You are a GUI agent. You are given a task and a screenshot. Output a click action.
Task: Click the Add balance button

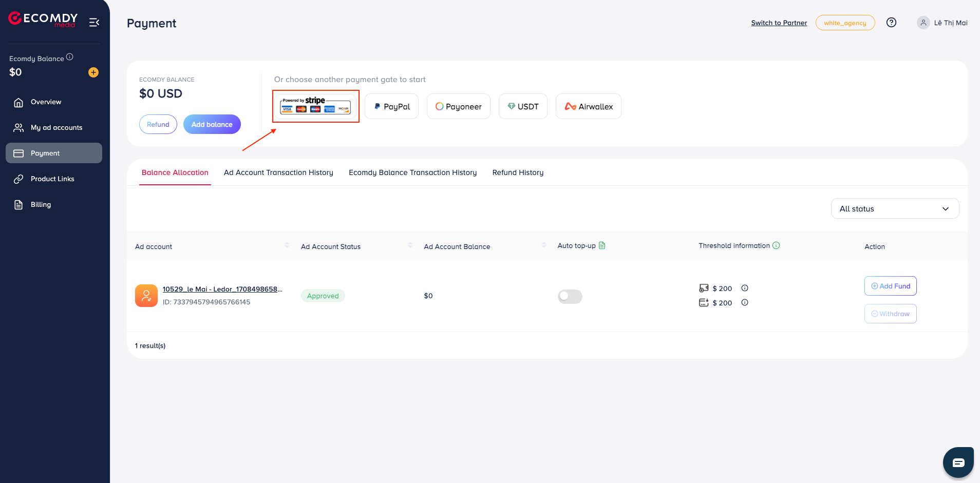tap(212, 124)
